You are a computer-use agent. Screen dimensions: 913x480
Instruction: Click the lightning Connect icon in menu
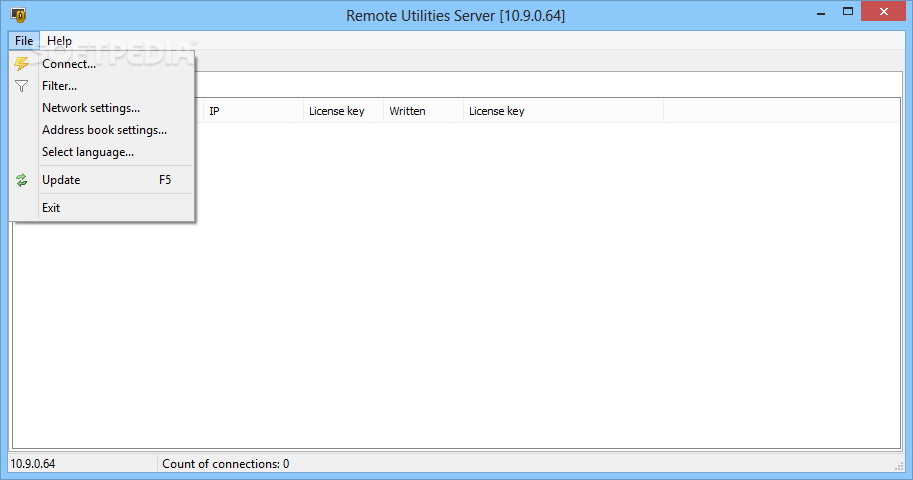click(x=22, y=63)
